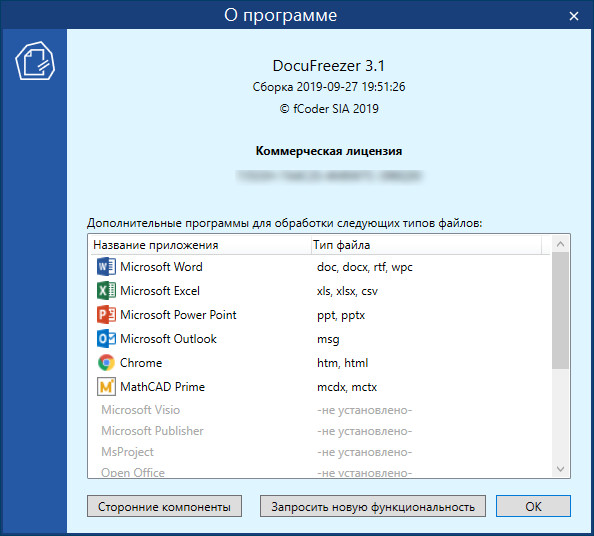Click the blurred license key text

[x=329, y=176]
